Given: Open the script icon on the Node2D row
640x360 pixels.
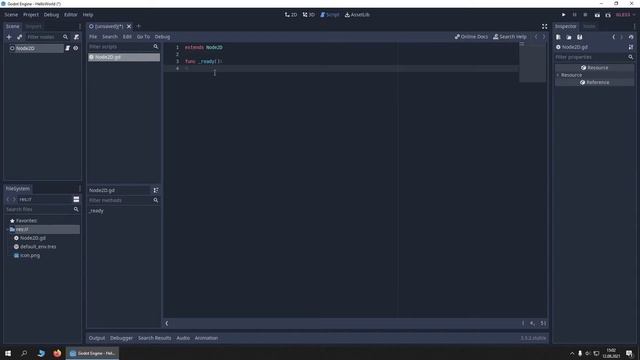Looking at the screenshot, I should click(68, 48).
